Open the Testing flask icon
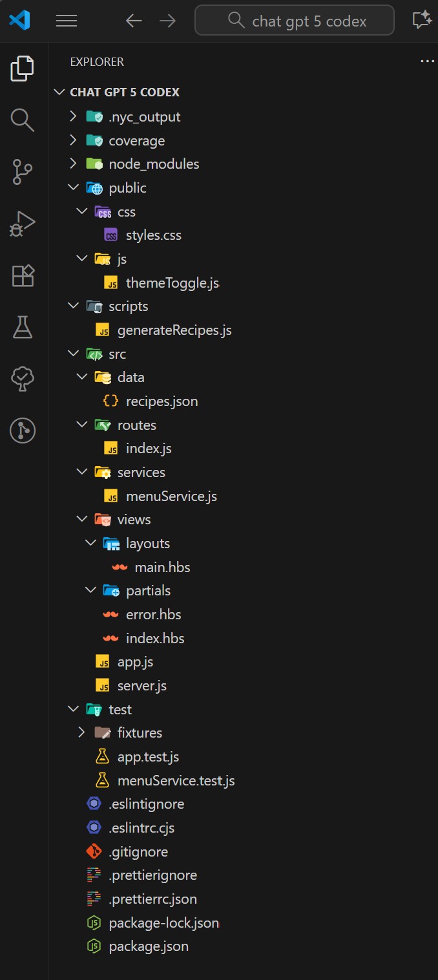 pos(23,327)
